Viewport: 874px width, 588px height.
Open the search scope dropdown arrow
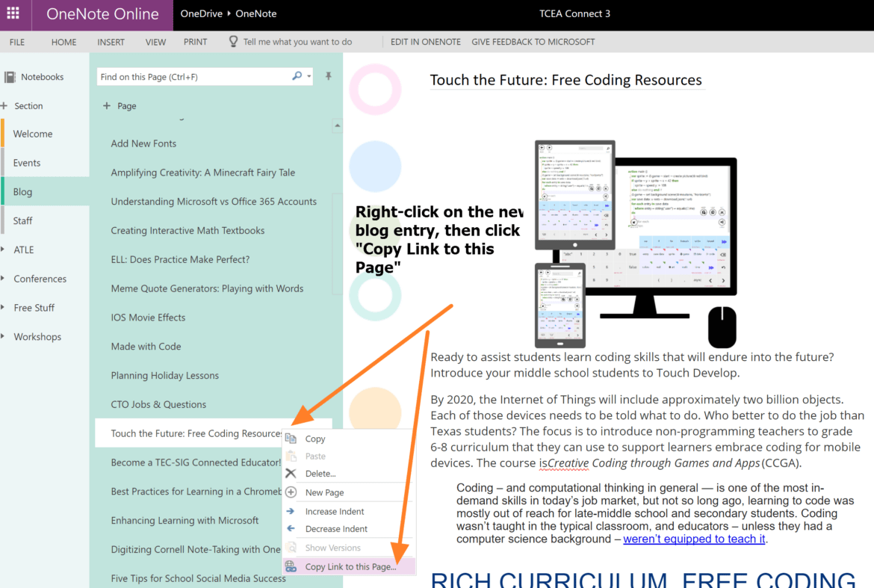(309, 76)
